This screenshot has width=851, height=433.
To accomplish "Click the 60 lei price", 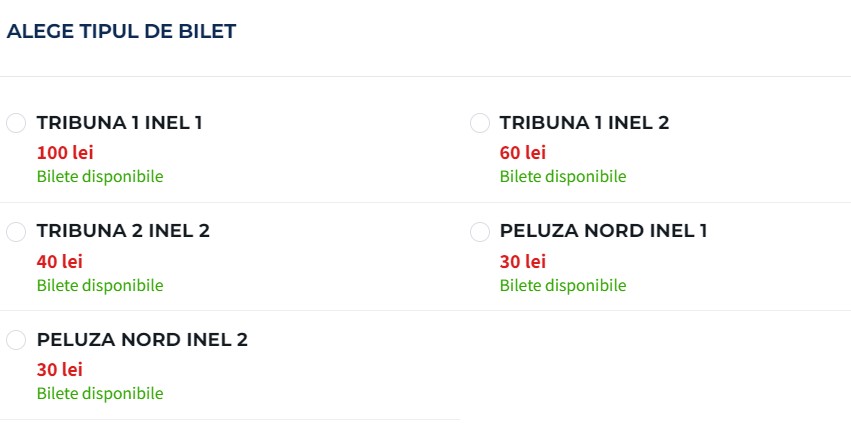I will click(x=523, y=153).
